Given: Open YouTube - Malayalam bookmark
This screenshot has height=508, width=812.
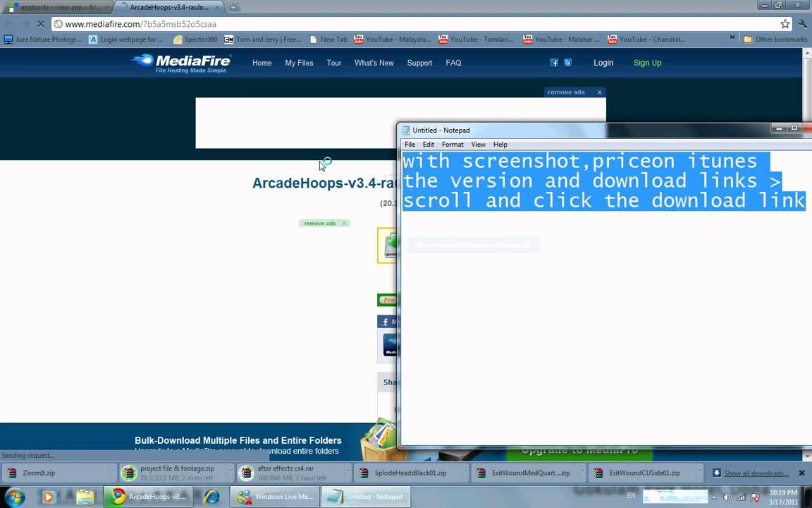Looking at the screenshot, I should pyautogui.click(x=392, y=40).
